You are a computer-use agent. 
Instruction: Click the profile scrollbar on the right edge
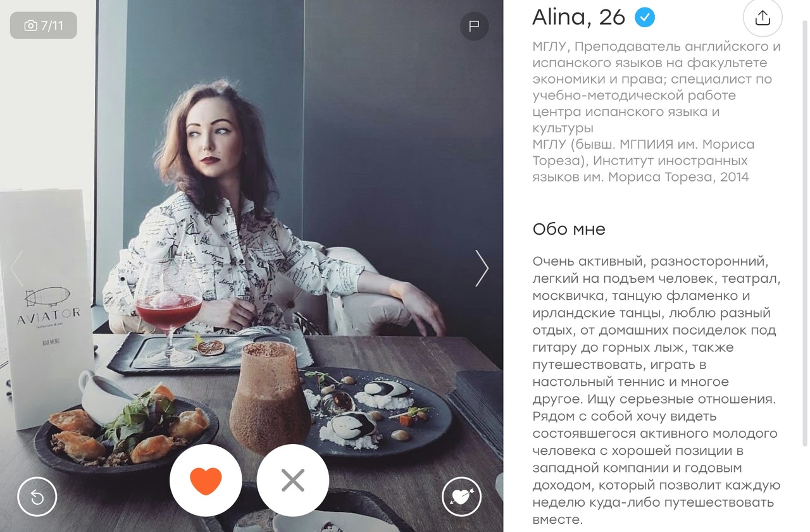[804, 234]
